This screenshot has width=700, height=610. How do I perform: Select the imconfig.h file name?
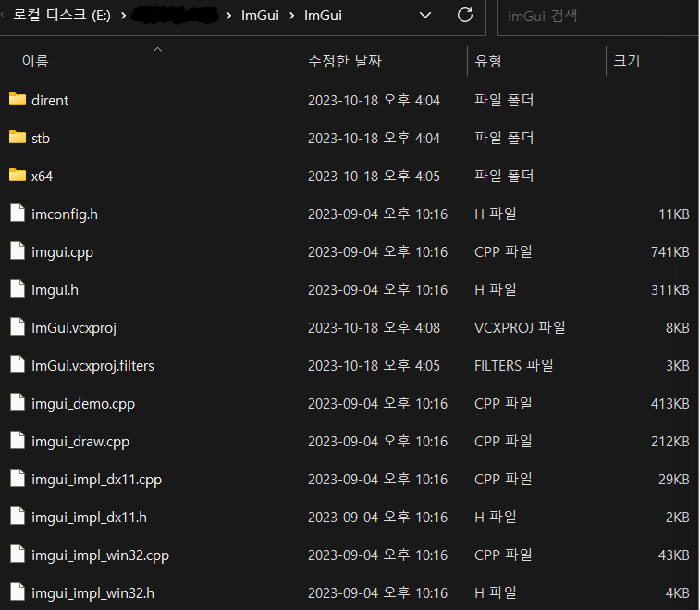coord(65,214)
